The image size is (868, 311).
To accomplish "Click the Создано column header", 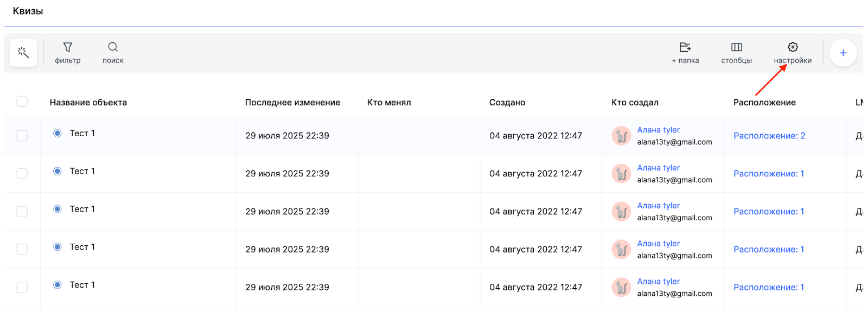I will point(507,103).
